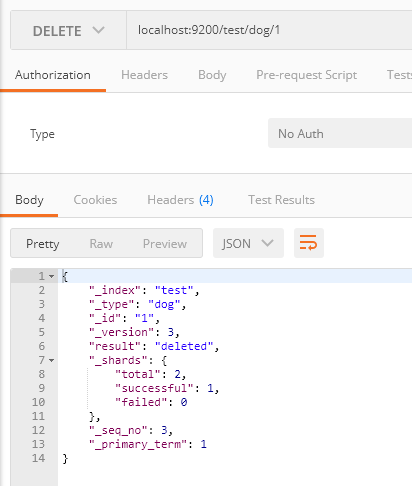The image size is (412, 486).
Task: Click the "_version" key on line 5
Action: point(122,332)
